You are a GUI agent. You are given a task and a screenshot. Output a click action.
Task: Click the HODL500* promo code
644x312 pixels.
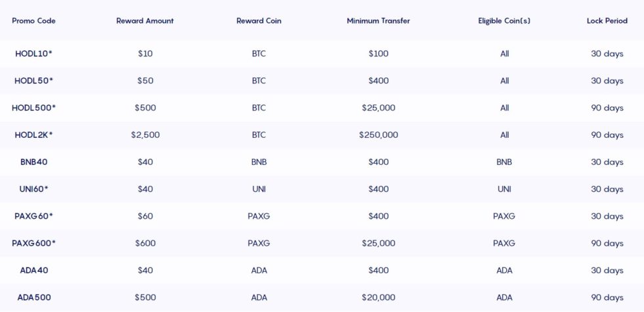coord(33,108)
